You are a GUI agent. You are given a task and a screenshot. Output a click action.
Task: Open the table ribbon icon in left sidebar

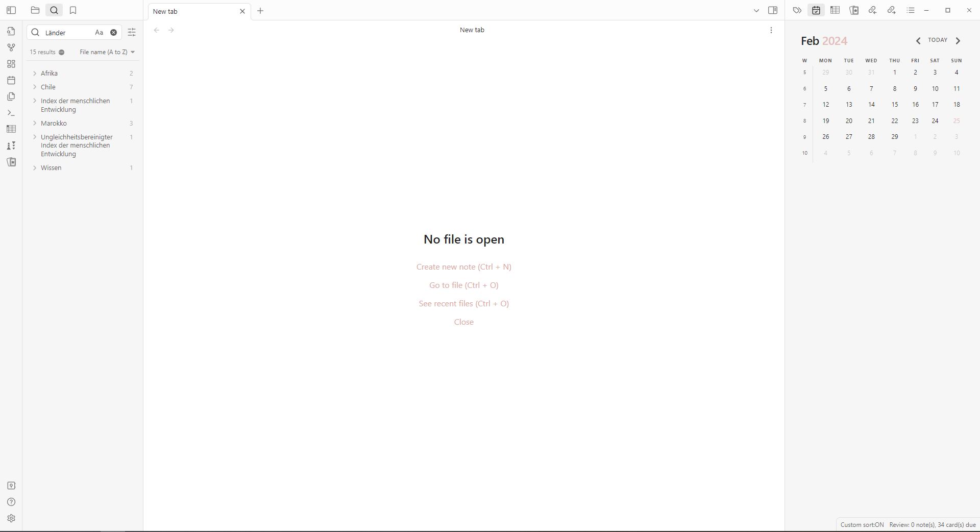[x=11, y=129]
